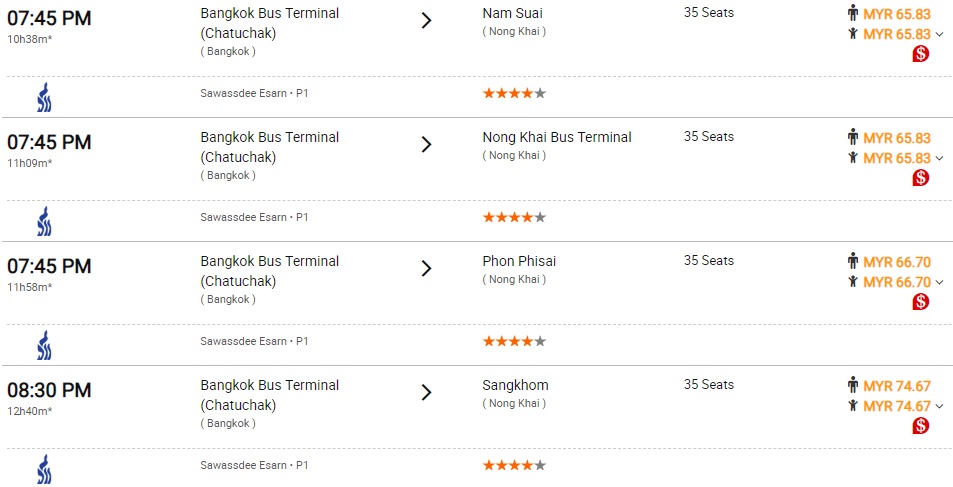
Task: Click the red dollar icon for Phon Phisai trip
Action: (921, 302)
